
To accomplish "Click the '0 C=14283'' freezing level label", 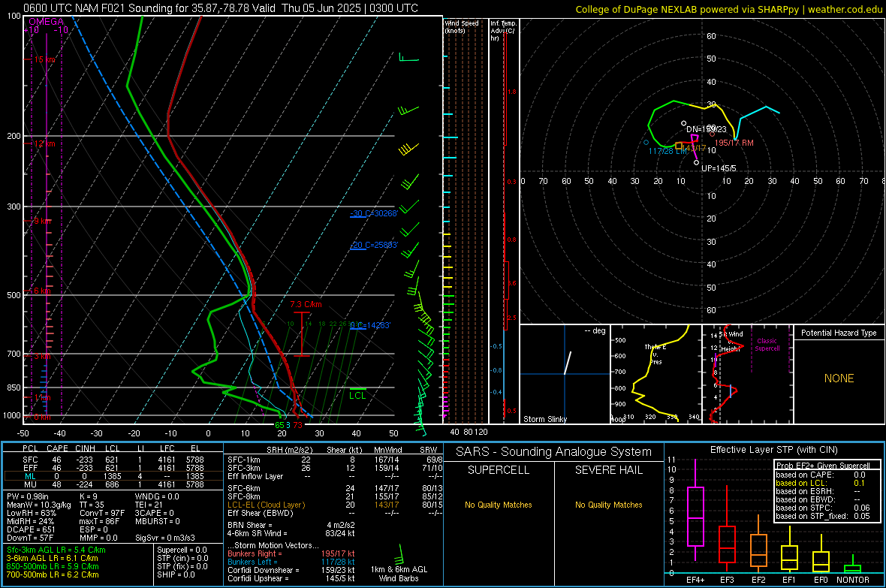I will [x=370, y=325].
